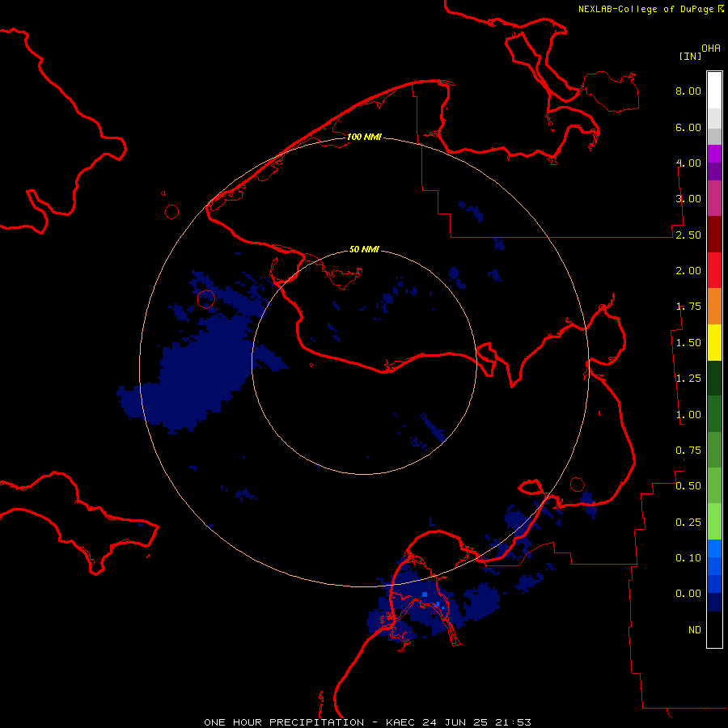
Task: Select the 1.50 legend value
Action: [x=688, y=343]
